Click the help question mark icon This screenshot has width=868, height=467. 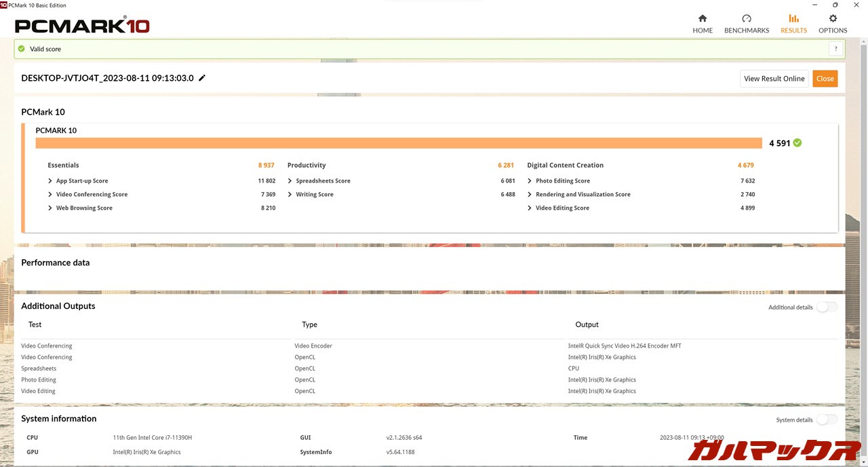(835, 49)
